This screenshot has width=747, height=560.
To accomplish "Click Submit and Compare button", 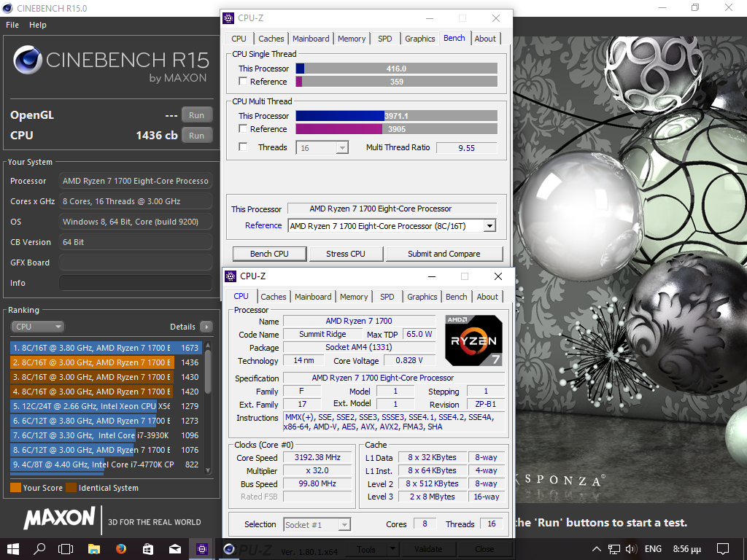I will pyautogui.click(x=444, y=254).
